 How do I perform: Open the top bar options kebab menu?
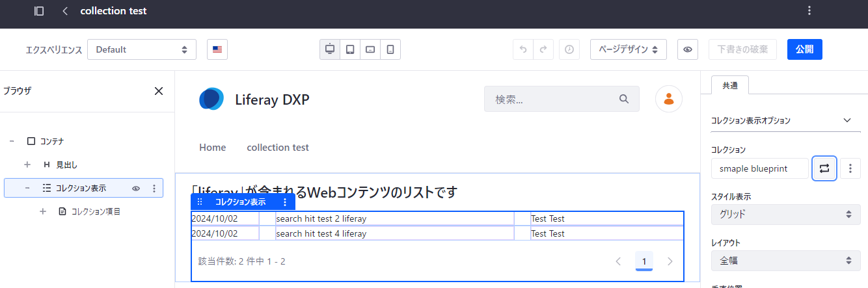pos(809,10)
